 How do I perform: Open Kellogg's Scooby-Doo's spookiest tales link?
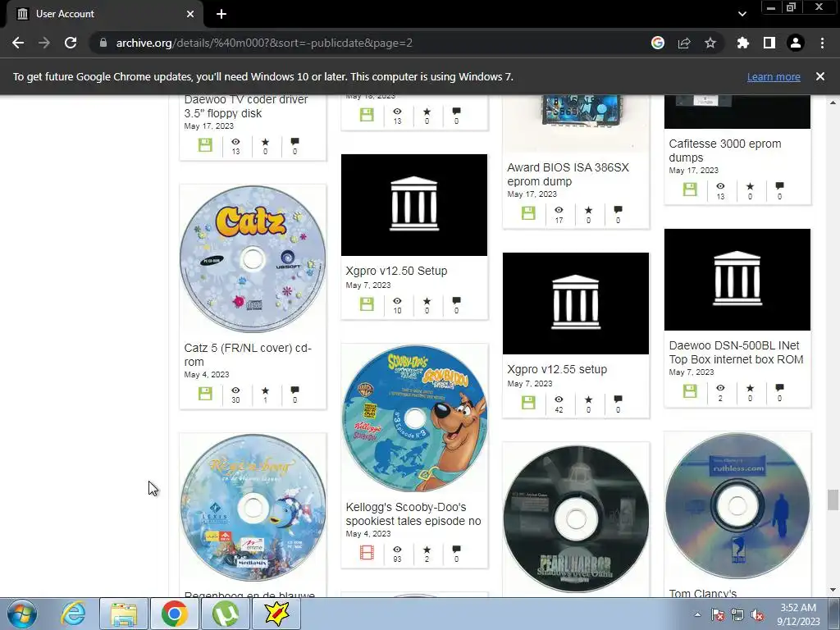point(413,514)
